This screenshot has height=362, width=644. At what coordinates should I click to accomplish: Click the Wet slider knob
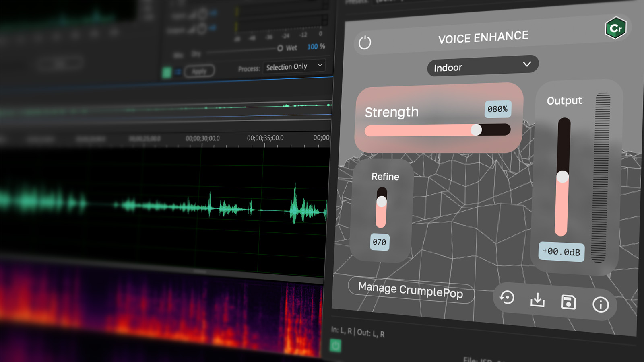pos(280,48)
